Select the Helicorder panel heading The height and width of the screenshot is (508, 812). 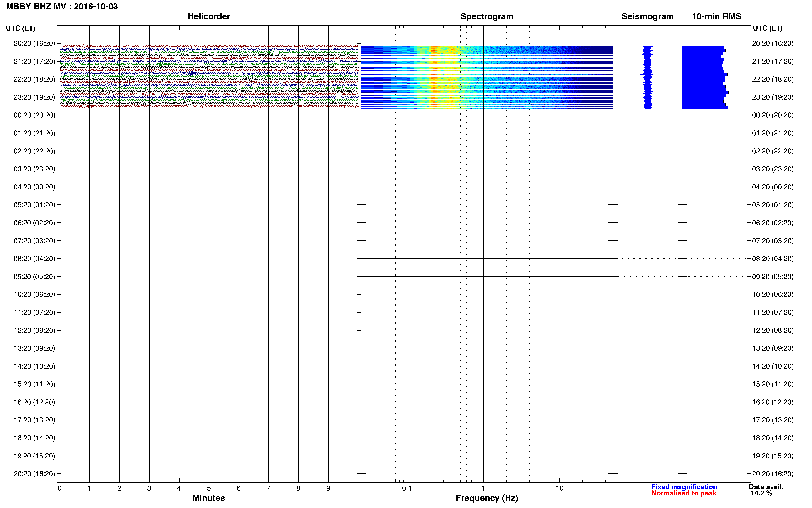209,16
